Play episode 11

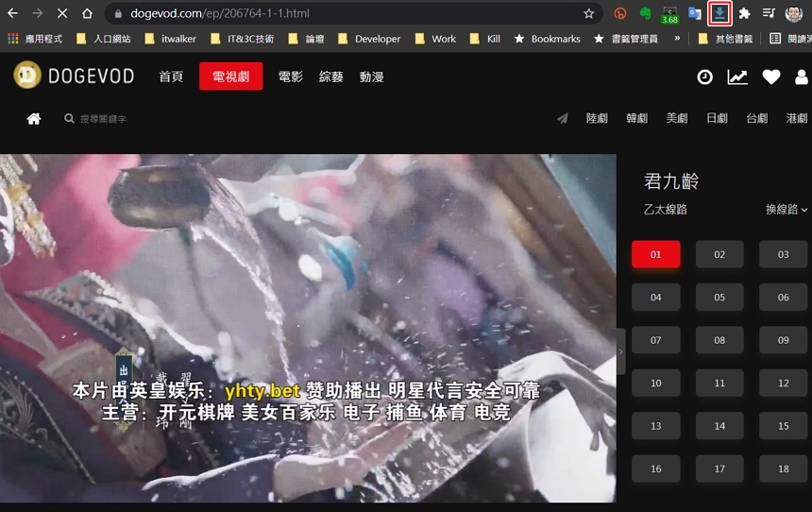[x=719, y=383]
